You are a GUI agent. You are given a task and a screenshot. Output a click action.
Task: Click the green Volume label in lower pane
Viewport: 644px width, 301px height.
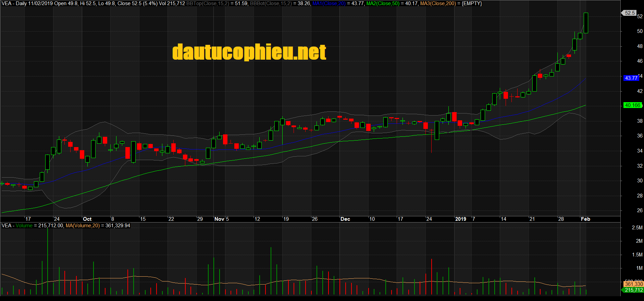click(x=24, y=226)
